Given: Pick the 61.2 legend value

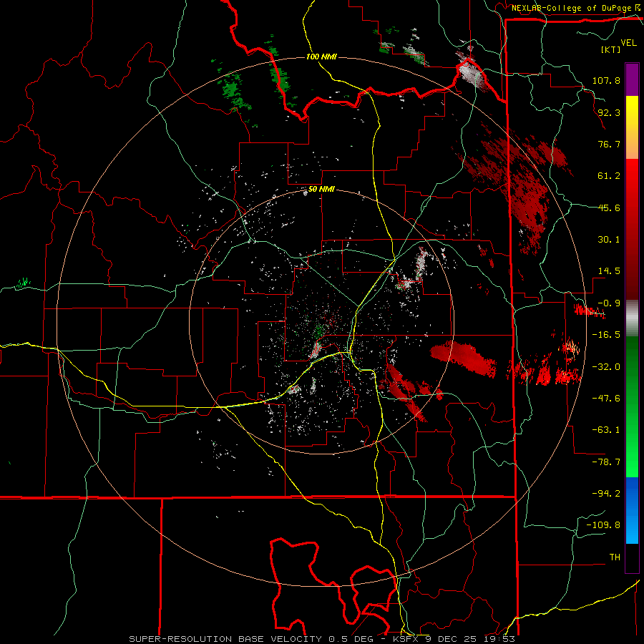Looking at the screenshot, I should coord(609,176).
